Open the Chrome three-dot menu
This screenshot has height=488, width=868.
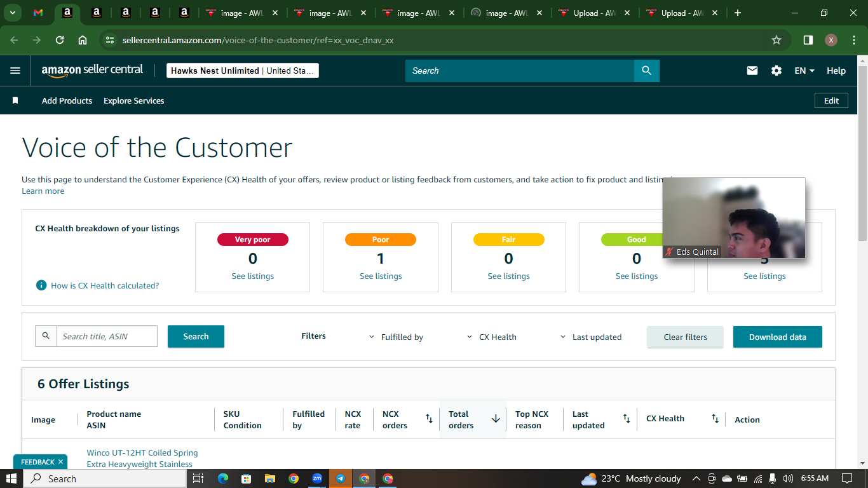tap(853, 40)
